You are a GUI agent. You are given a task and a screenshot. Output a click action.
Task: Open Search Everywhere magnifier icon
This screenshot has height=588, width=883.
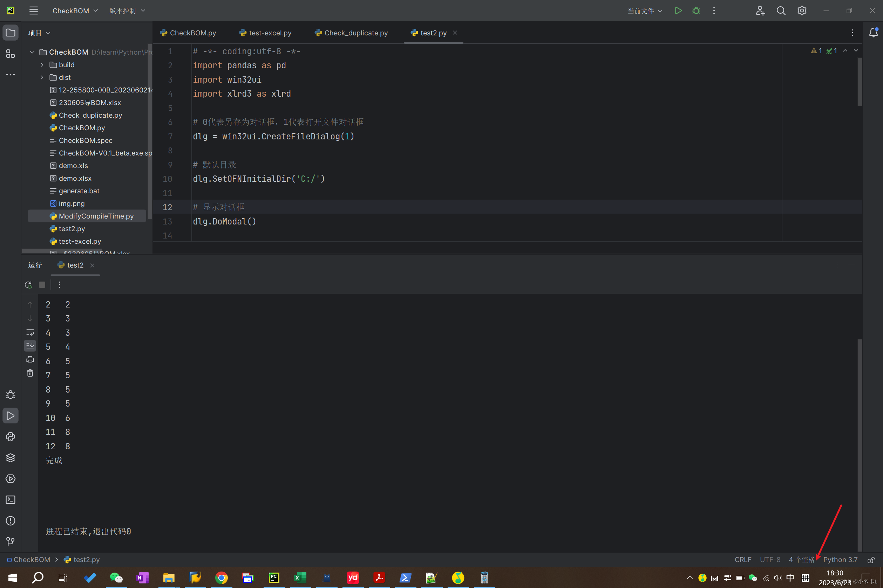[781, 11]
